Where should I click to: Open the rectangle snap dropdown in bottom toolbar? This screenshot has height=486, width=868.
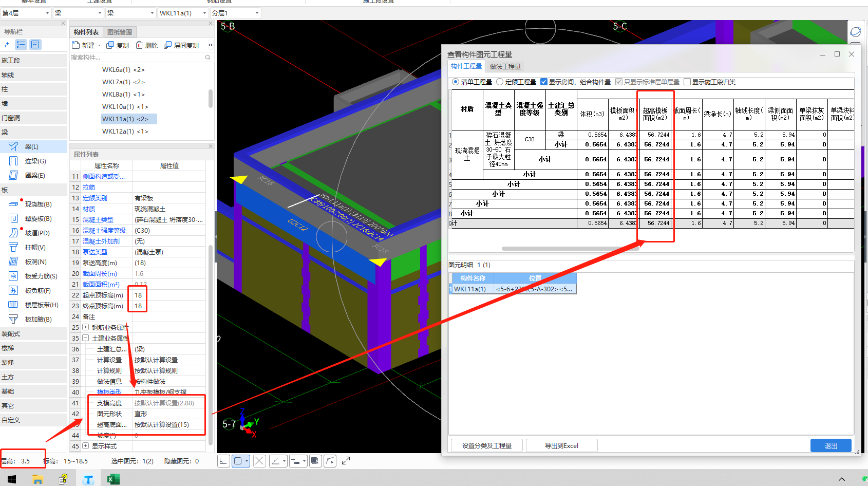pos(247,461)
